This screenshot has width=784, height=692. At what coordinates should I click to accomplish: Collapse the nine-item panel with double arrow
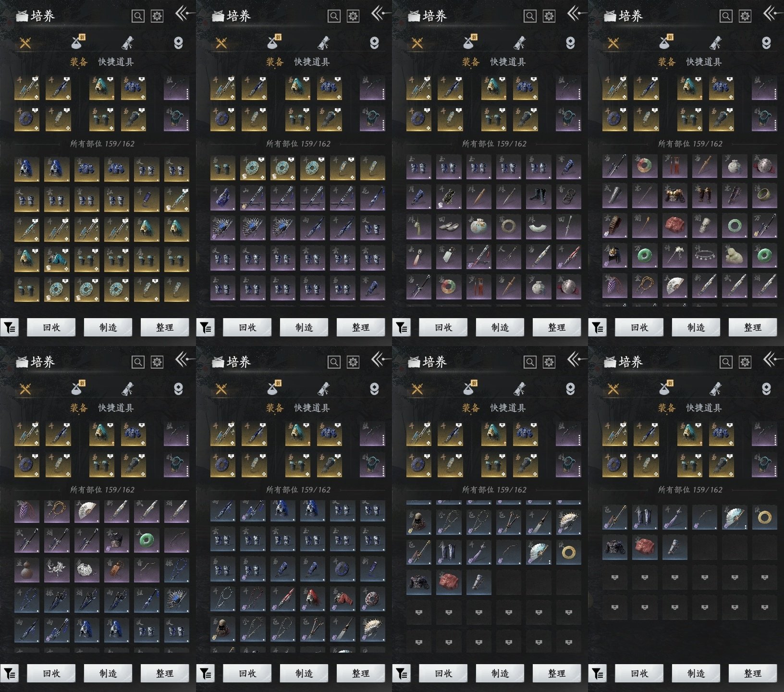[772, 359]
